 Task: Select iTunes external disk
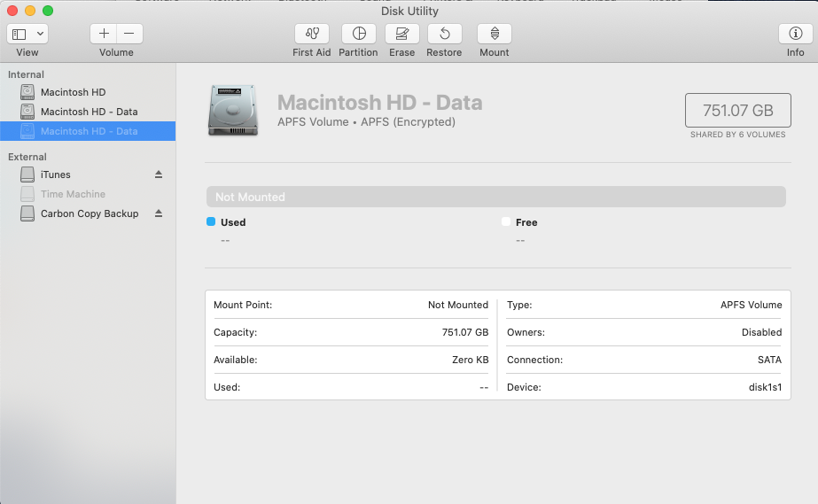[x=88, y=174]
